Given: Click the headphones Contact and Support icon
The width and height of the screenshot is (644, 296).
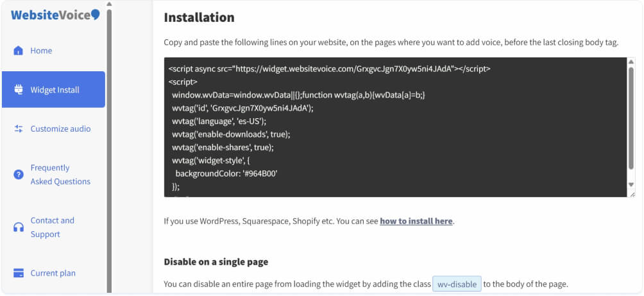Looking at the screenshot, I should tap(19, 227).
